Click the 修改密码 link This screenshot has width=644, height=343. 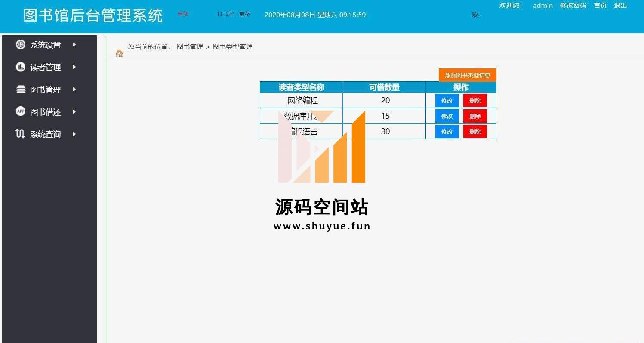573,6
